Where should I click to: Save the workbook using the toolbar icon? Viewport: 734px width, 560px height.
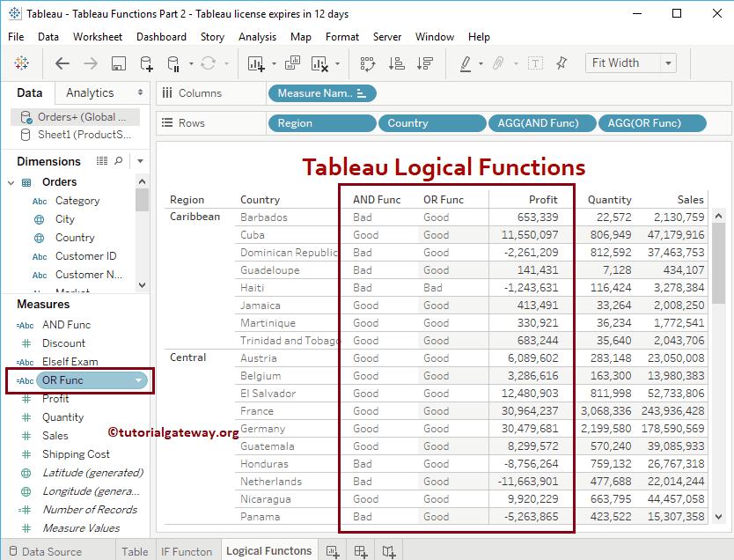tap(117, 63)
